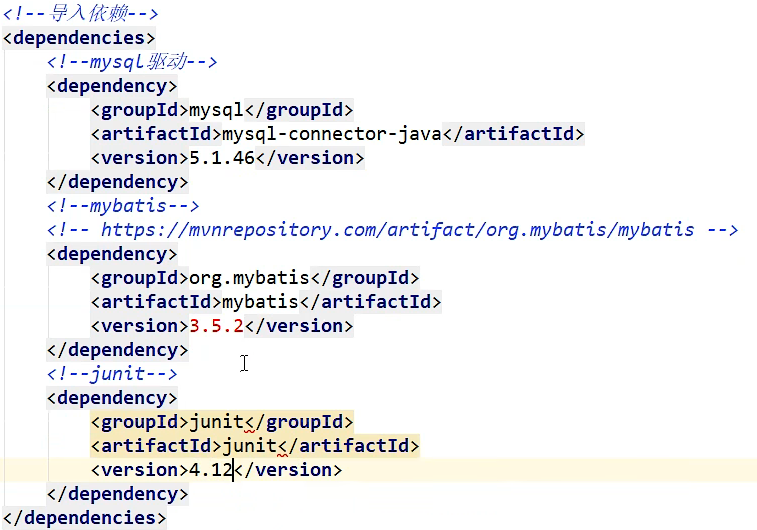Viewport: 757px width, 530px height.
Task: Click the <!--junit--> comment
Action: pos(112,374)
